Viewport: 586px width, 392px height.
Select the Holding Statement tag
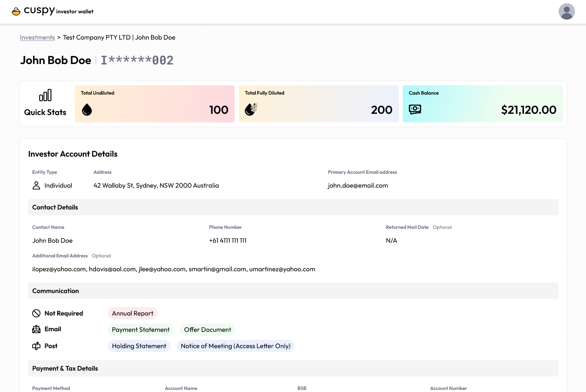point(139,346)
